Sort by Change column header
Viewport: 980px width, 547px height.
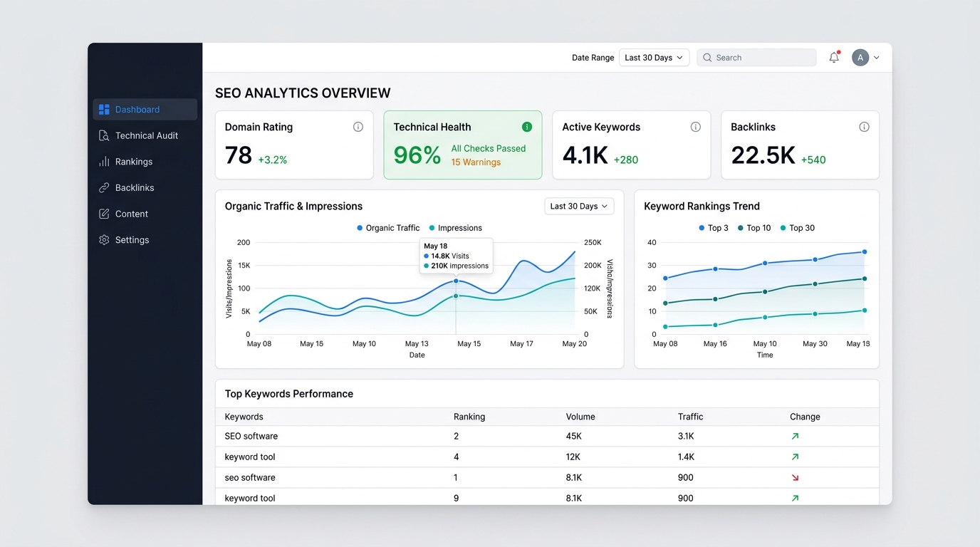tap(805, 417)
